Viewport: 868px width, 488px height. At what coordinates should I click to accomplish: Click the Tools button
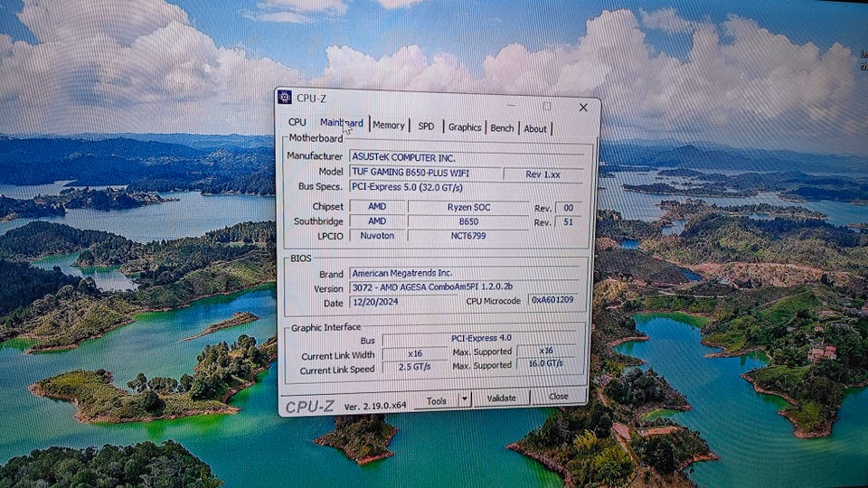click(437, 401)
